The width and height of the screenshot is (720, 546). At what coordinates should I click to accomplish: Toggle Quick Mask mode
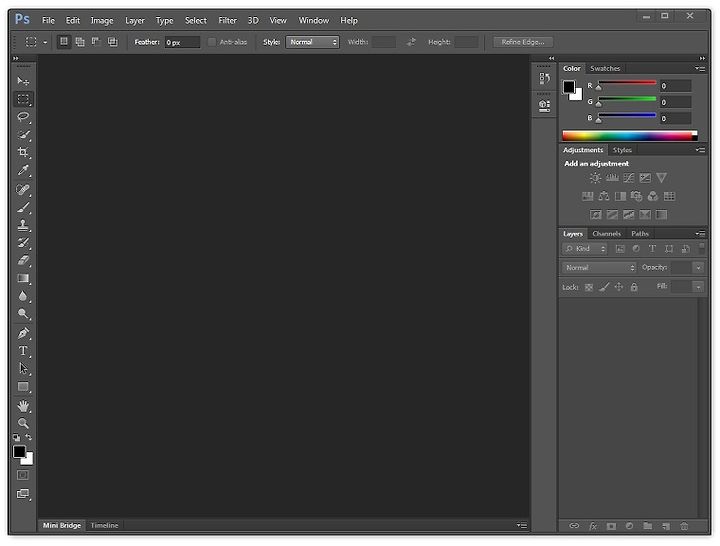23,475
